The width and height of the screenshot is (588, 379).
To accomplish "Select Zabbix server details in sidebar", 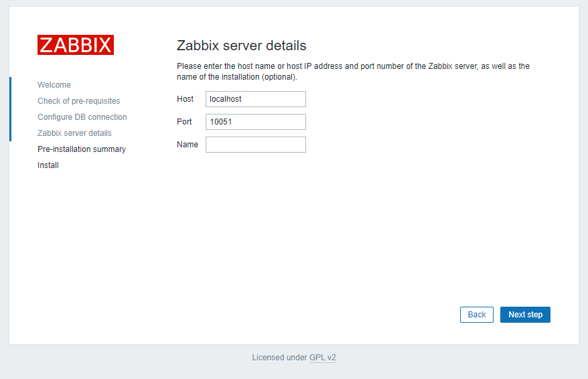I will click(74, 133).
